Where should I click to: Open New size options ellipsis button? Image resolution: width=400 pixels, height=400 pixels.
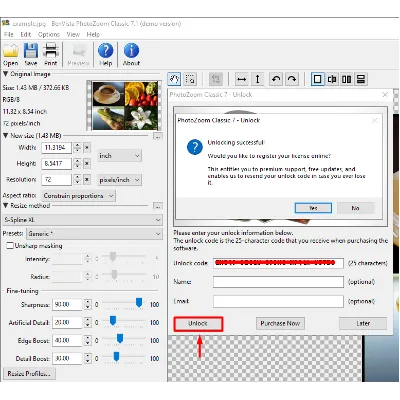pyautogui.click(x=158, y=136)
